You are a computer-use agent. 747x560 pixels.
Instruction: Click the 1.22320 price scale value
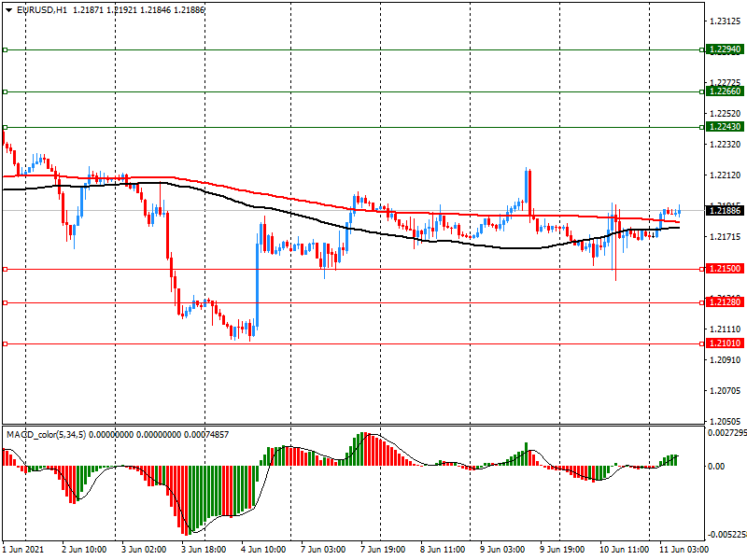[x=726, y=145]
